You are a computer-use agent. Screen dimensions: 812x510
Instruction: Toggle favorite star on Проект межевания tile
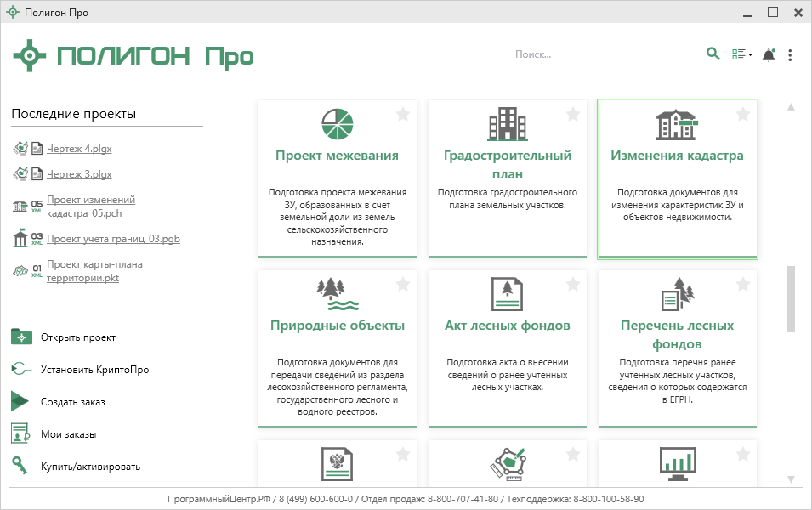403,114
